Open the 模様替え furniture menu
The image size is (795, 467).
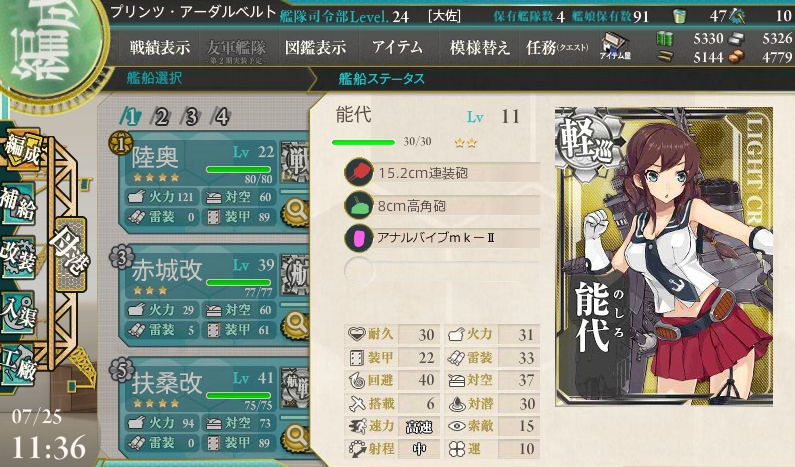[x=479, y=48]
